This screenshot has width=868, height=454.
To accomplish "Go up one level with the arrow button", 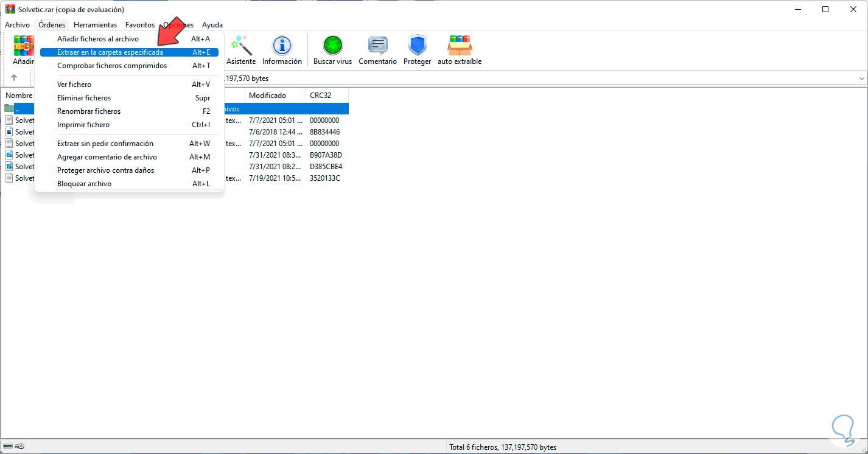I will click(14, 78).
